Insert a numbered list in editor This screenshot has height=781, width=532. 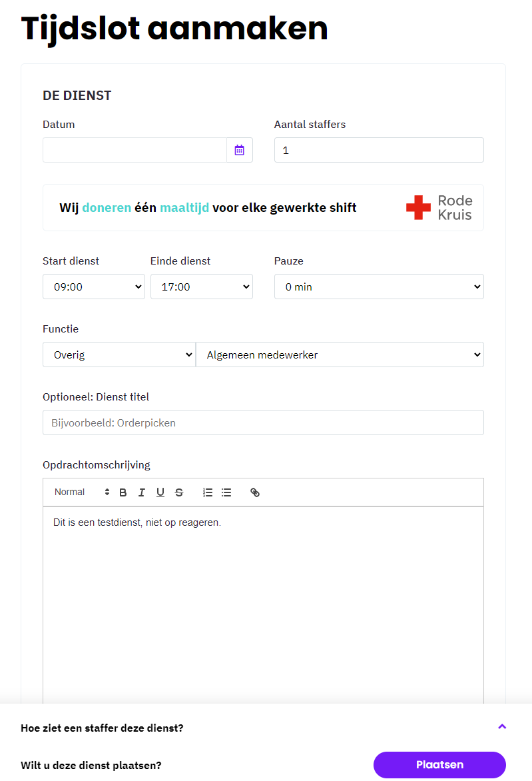point(208,492)
